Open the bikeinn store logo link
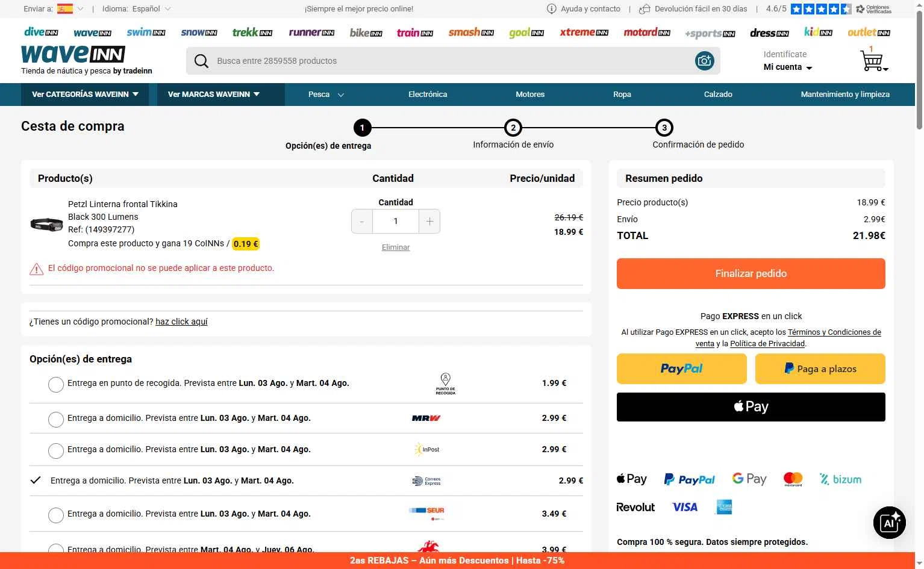Screen dimensions: 924x569 [366, 32]
